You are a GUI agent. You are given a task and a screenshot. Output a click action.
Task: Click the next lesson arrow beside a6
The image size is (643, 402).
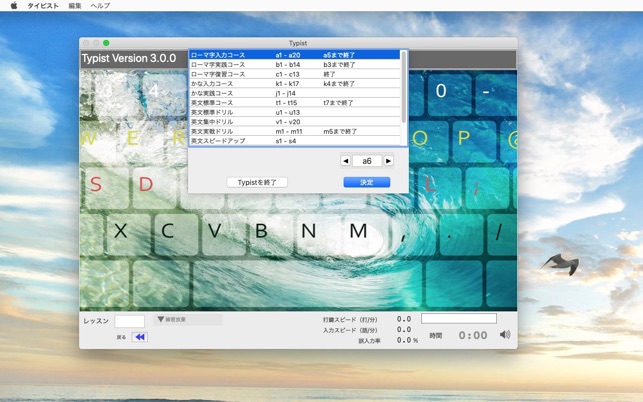(x=388, y=161)
